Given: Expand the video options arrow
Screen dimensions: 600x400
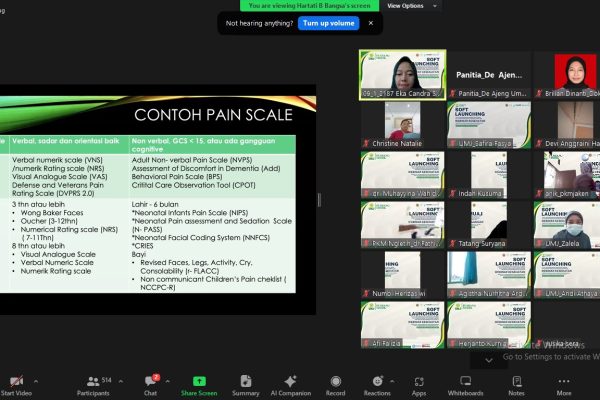Looking at the screenshot, I should pyautogui.click(x=36, y=381).
